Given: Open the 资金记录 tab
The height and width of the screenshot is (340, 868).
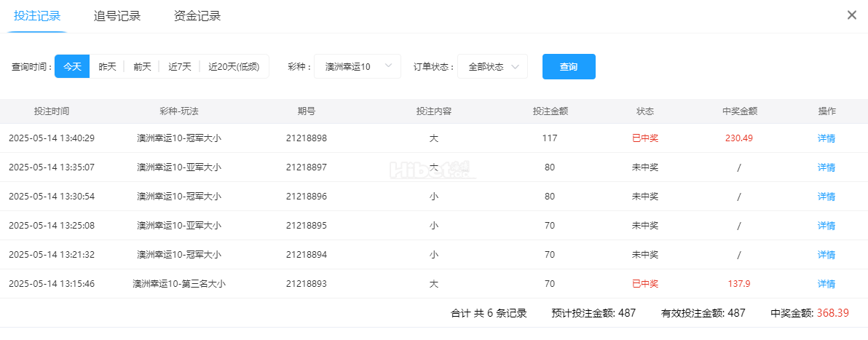Looking at the screenshot, I should point(197,16).
